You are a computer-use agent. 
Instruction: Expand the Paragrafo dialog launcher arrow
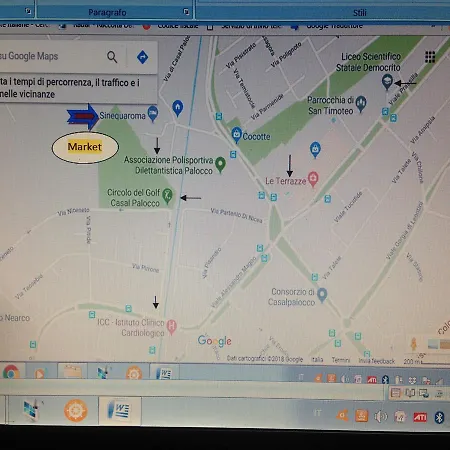(186, 12)
